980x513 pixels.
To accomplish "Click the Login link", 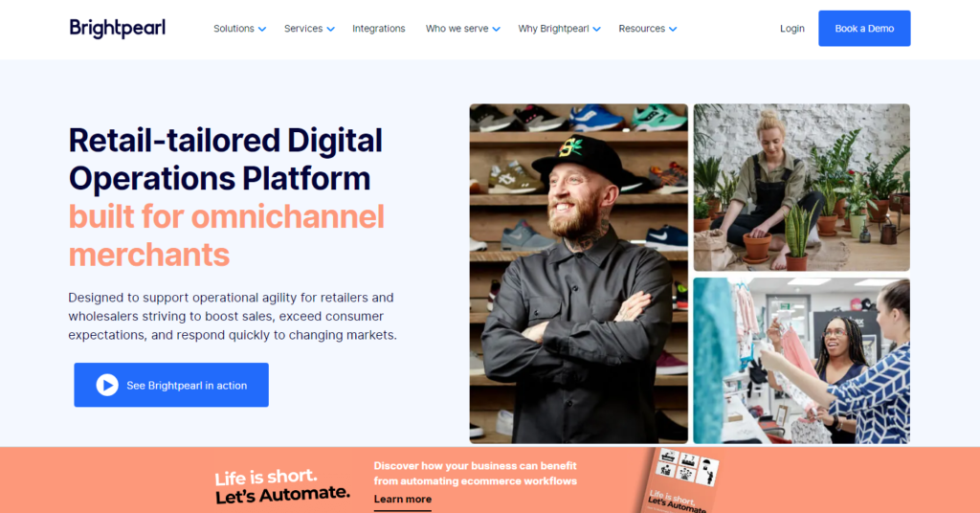I will [x=791, y=29].
